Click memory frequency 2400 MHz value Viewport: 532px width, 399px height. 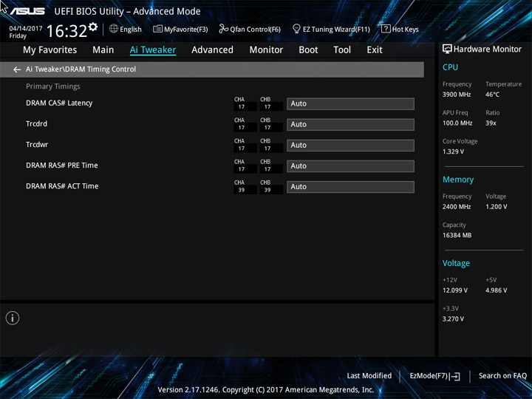457,207
